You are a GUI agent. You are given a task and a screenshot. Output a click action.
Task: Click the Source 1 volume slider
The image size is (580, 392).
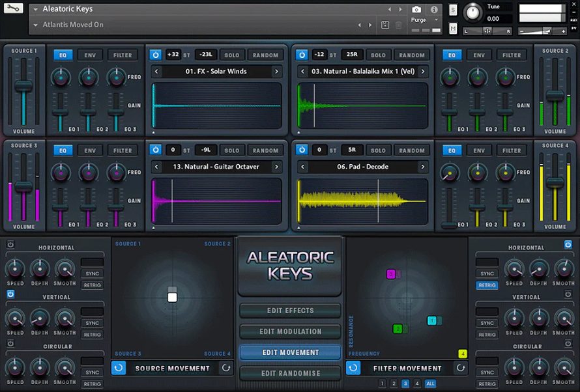[x=23, y=86]
